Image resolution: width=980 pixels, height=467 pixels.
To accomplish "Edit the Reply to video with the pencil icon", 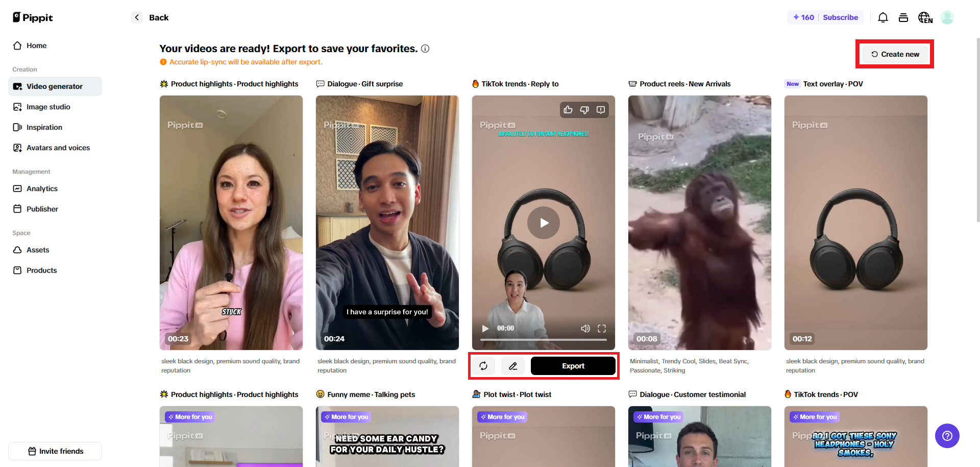I will pos(513,366).
